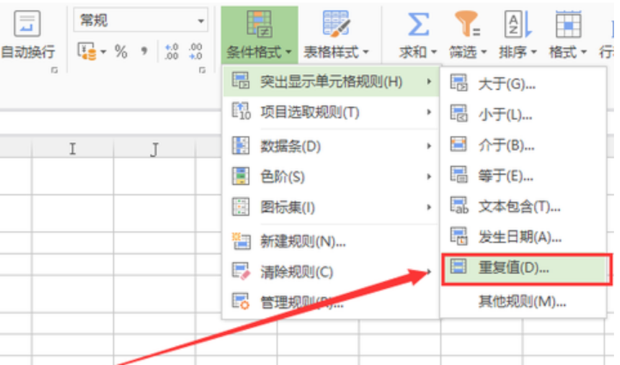Apply percent style with the % icon
Screen dimensions: 620x365
pyautogui.click(x=121, y=51)
